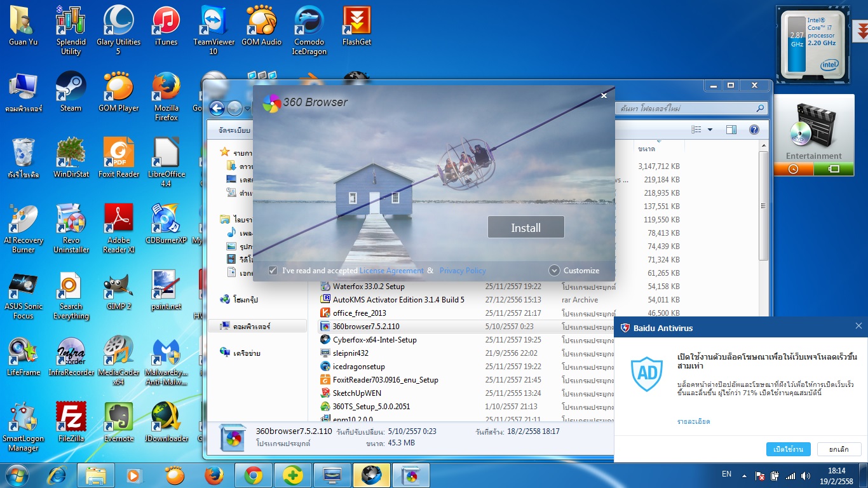Open WinDirStat from the desktop
Viewport: 868px width, 488px height.
71,158
